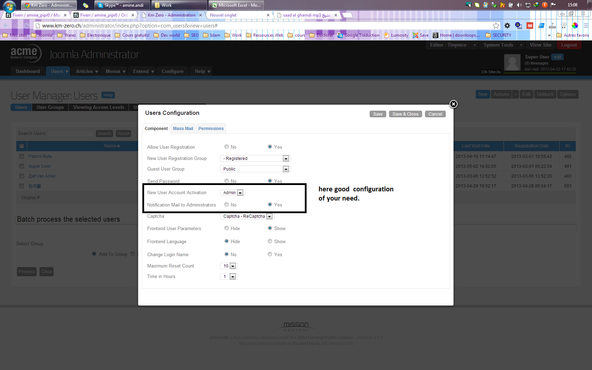Tick the checkbox for Patrick Rota row
This screenshot has width=592, height=370.
tap(22, 156)
